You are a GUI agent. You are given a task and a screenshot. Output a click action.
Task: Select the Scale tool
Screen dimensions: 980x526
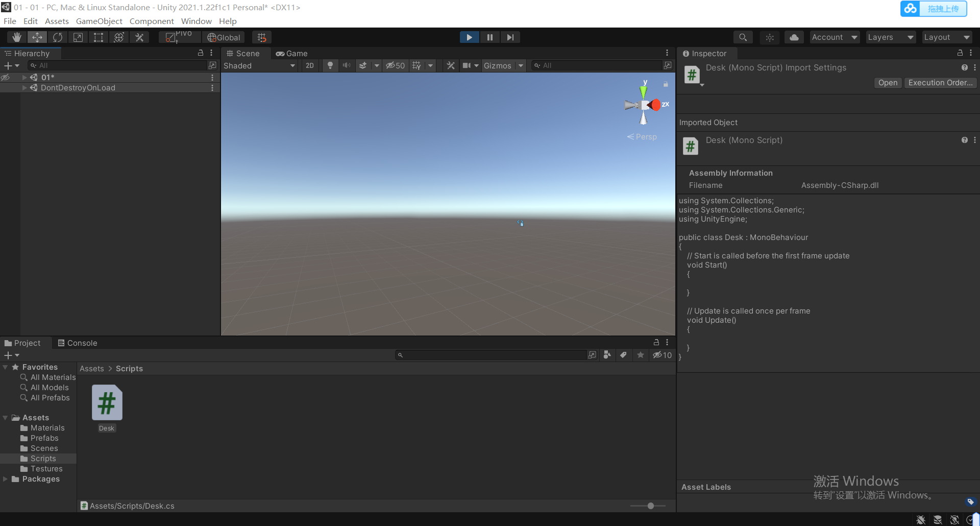(x=78, y=37)
